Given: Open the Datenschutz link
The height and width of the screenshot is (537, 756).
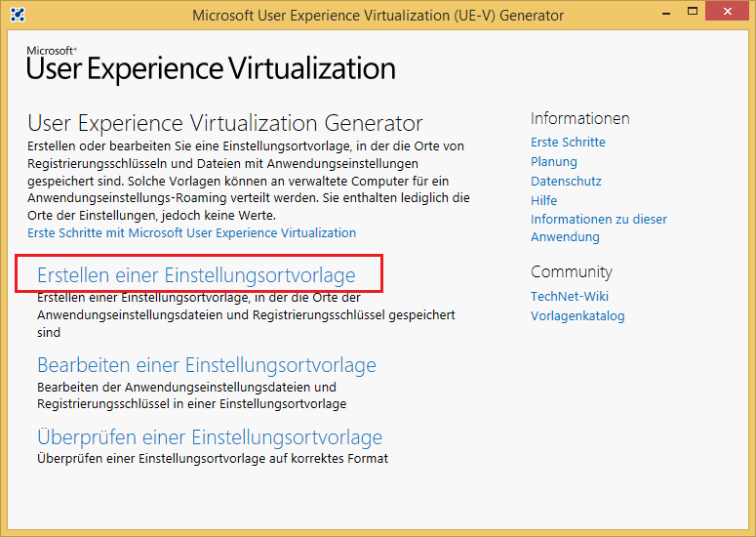Looking at the screenshot, I should coord(566,181).
